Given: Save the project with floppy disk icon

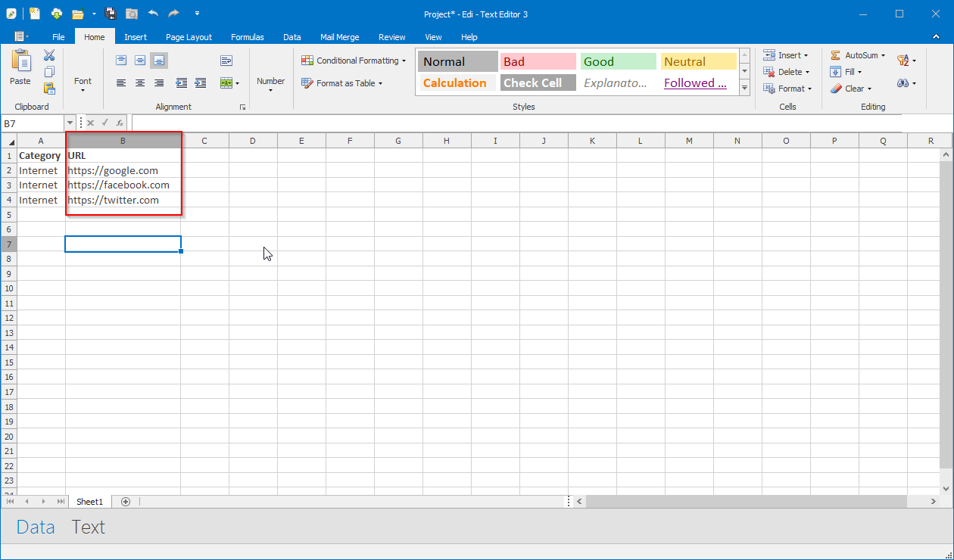Looking at the screenshot, I should (111, 14).
